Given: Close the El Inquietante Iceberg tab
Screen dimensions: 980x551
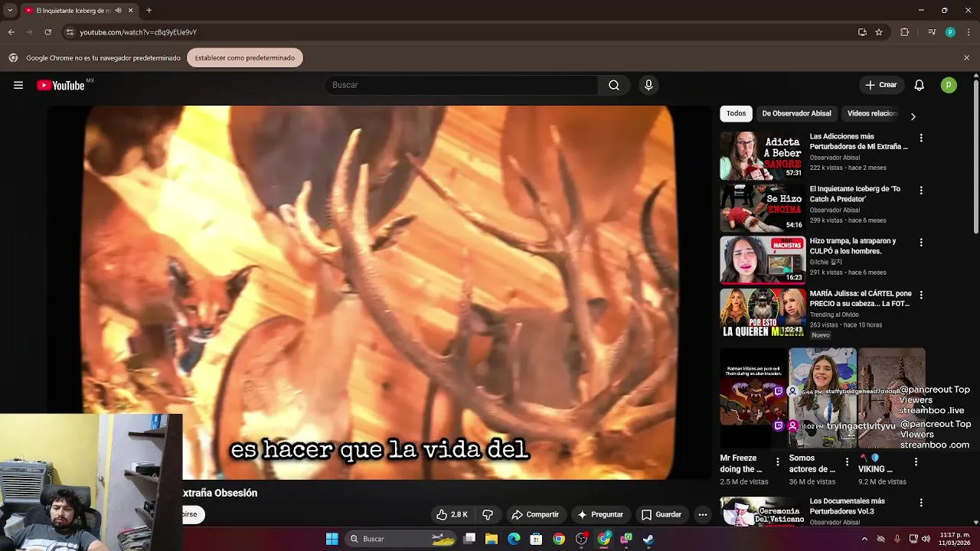Looking at the screenshot, I should point(130,11).
